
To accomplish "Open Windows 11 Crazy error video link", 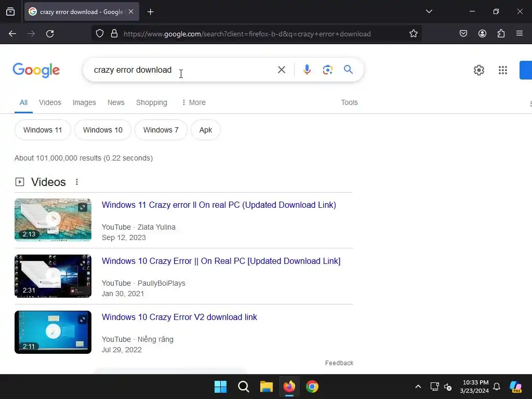I will [x=219, y=205].
